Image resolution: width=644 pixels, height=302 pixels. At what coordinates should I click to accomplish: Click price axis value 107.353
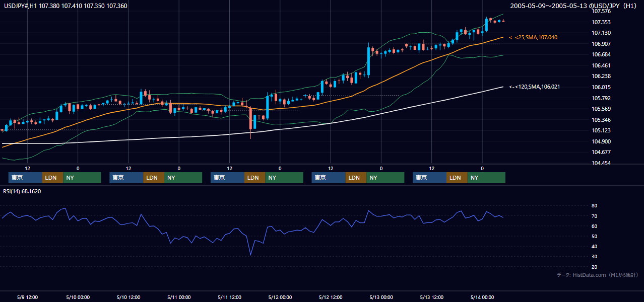(x=601, y=22)
